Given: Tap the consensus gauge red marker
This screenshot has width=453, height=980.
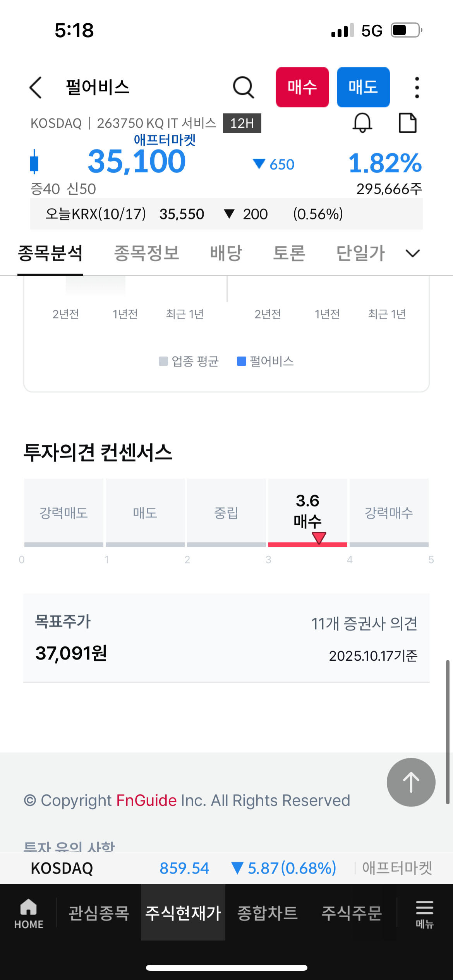Looking at the screenshot, I should (x=319, y=538).
